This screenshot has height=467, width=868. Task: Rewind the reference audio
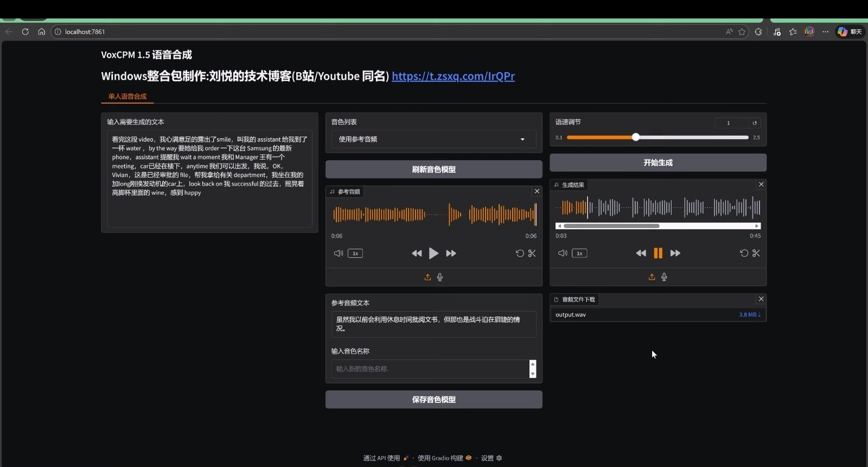416,253
